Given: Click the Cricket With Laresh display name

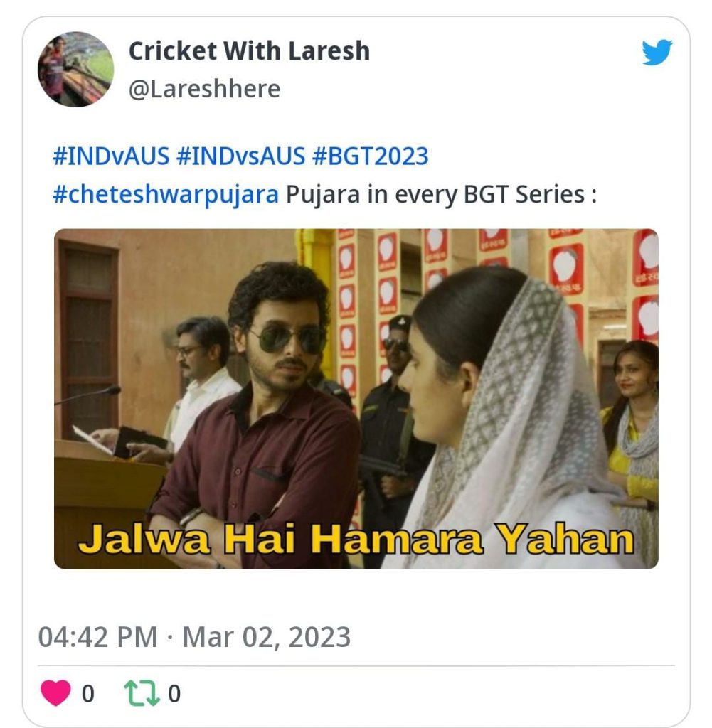Looking at the screenshot, I should click(x=249, y=50).
